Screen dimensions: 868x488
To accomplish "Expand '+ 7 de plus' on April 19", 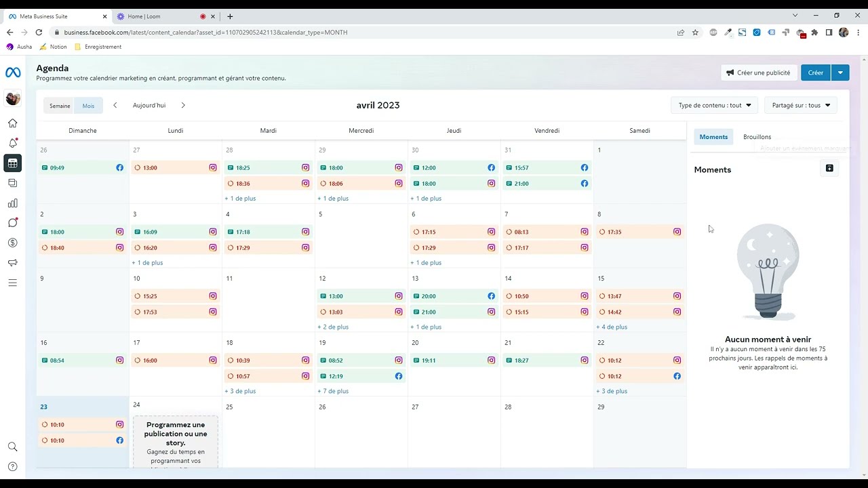I will coord(333,391).
